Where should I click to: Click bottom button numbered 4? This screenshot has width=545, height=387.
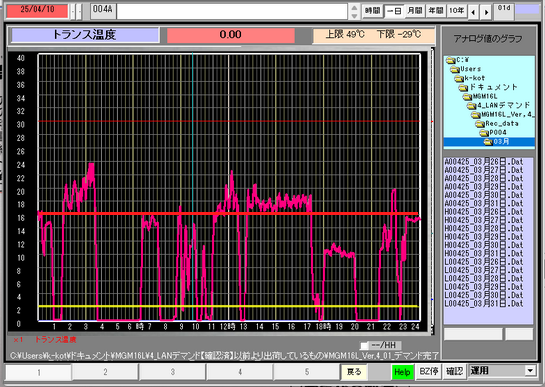[240, 372]
